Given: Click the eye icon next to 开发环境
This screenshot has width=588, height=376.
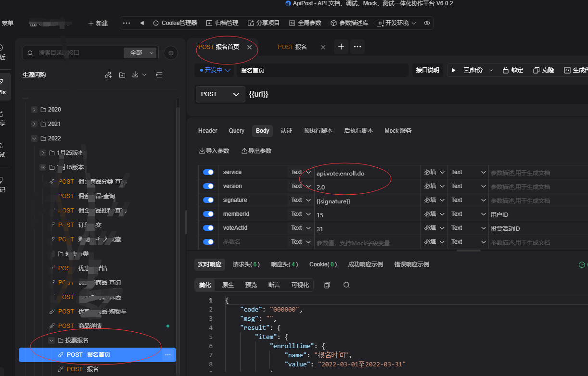Looking at the screenshot, I should coord(427,23).
